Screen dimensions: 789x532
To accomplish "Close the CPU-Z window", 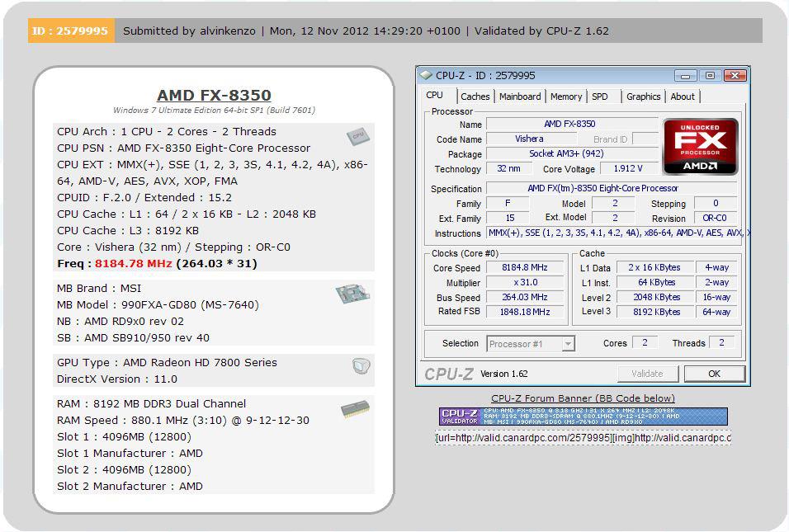I will [x=734, y=75].
